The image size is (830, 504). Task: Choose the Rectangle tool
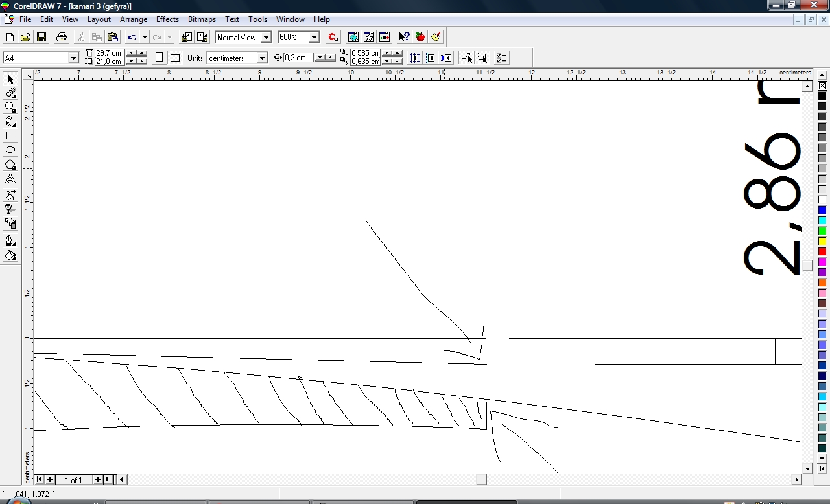click(10, 136)
